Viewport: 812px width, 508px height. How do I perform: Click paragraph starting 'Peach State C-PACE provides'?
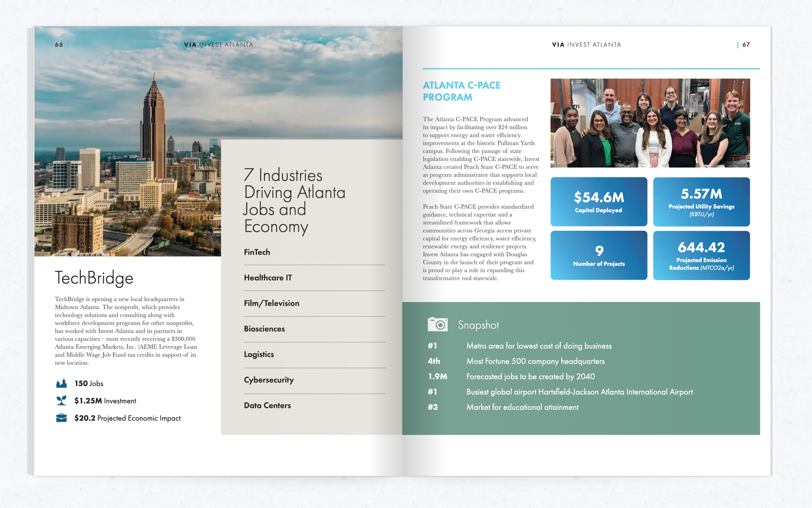coord(480,242)
